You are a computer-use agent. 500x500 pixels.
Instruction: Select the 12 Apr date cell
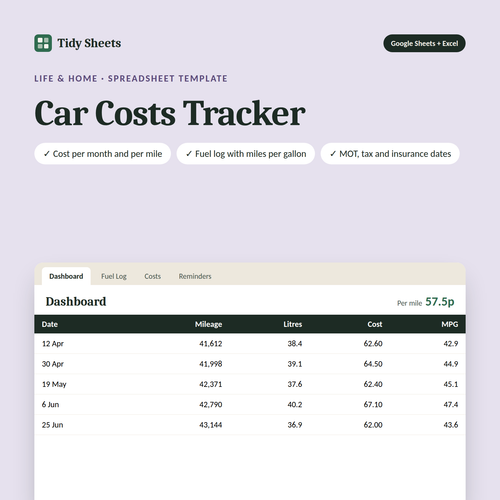point(53,344)
